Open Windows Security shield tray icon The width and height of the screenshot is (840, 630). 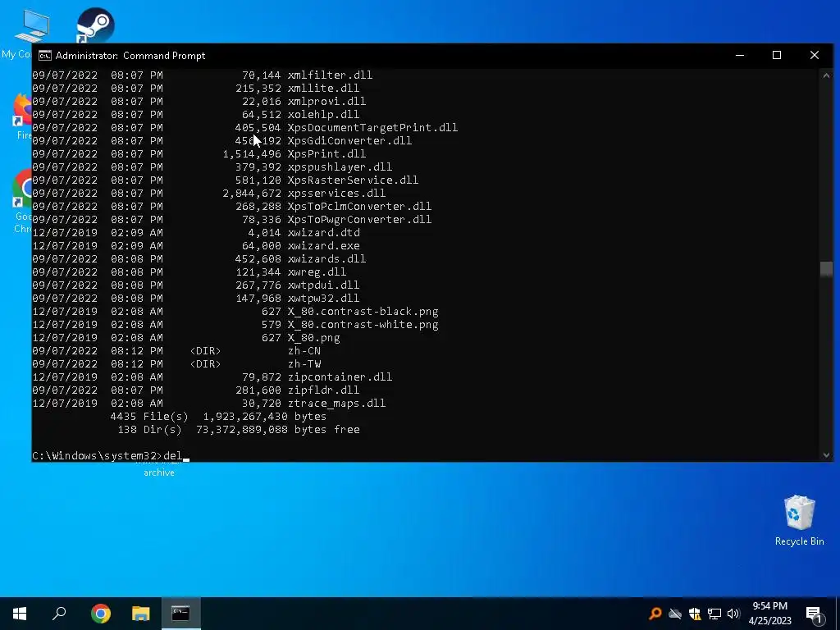pyautogui.click(x=695, y=614)
